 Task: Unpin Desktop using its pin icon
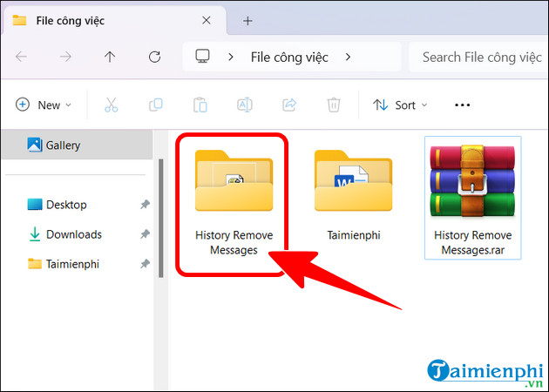145,205
